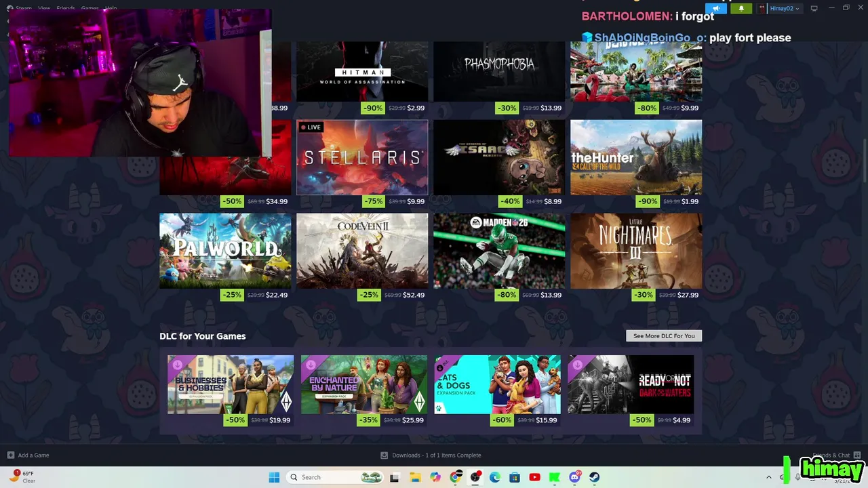This screenshot has height=488, width=868.
Task: Open Cats & Dogs expansion pack DLC
Action: (498, 384)
